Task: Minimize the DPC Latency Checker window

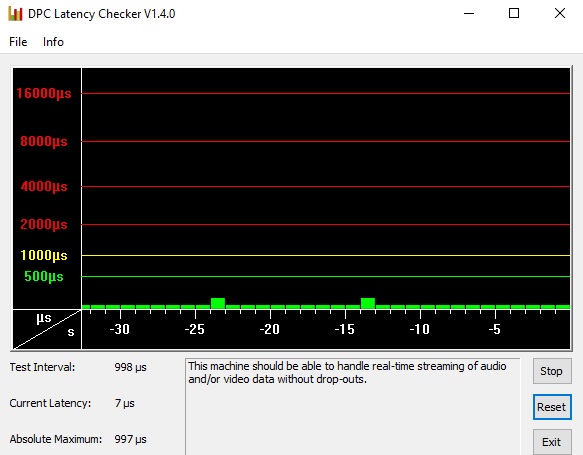Action: [x=469, y=14]
